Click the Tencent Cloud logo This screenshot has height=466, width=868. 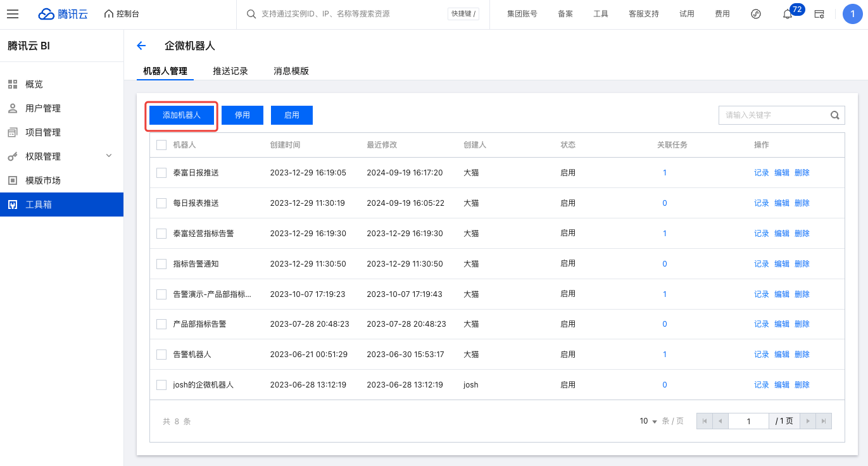pyautogui.click(x=63, y=14)
